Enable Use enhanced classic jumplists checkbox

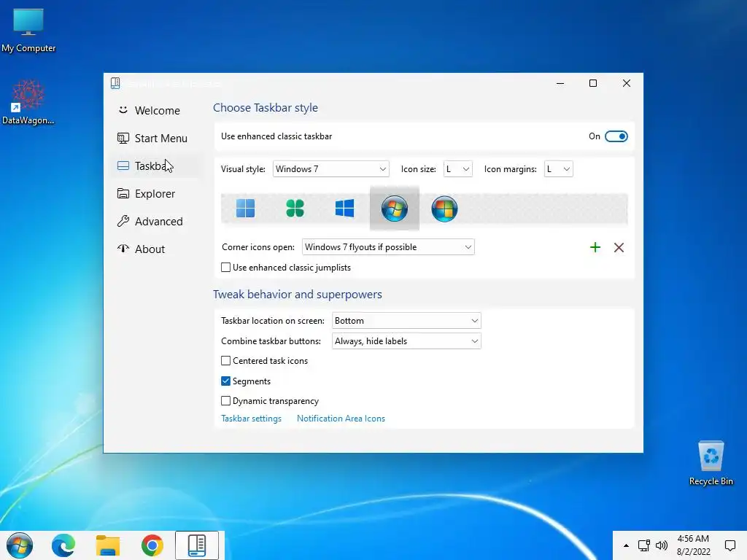pyautogui.click(x=226, y=268)
